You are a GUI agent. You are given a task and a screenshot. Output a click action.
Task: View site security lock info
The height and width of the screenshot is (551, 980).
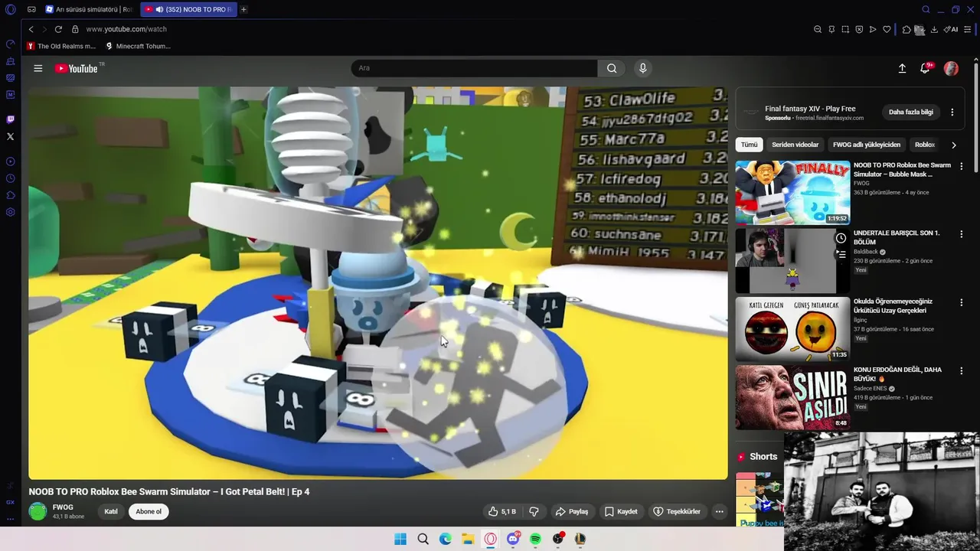pyautogui.click(x=75, y=29)
